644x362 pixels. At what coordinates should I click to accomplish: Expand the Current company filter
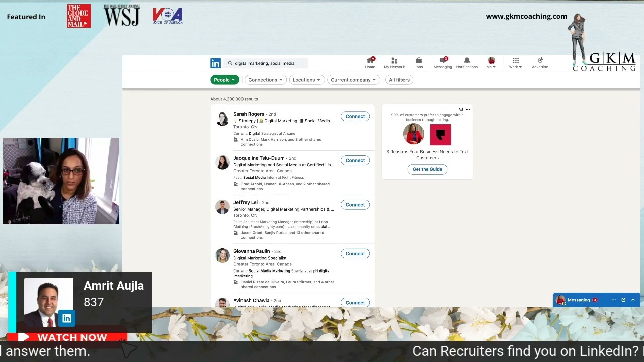tap(353, 80)
